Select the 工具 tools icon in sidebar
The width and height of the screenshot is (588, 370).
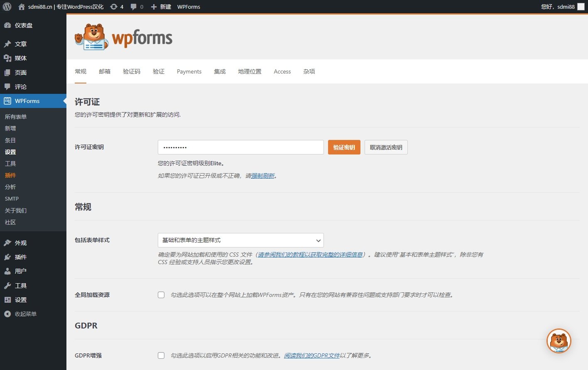7,285
